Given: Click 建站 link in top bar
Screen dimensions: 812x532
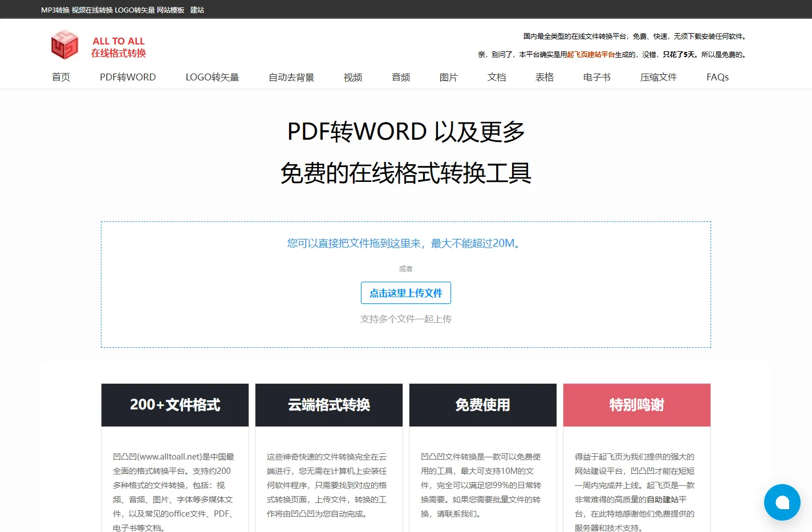Looking at the screenshot, I should pyautogui.click(x=197, y=10).
